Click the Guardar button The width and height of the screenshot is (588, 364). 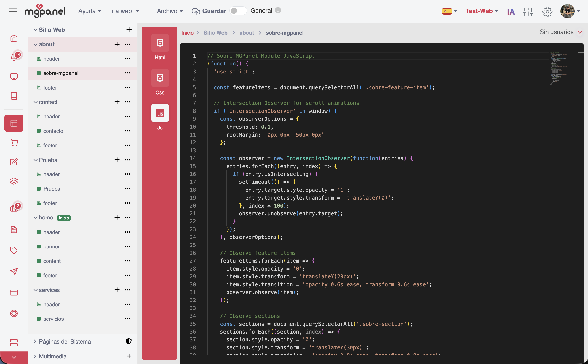[x=209, y=11]
